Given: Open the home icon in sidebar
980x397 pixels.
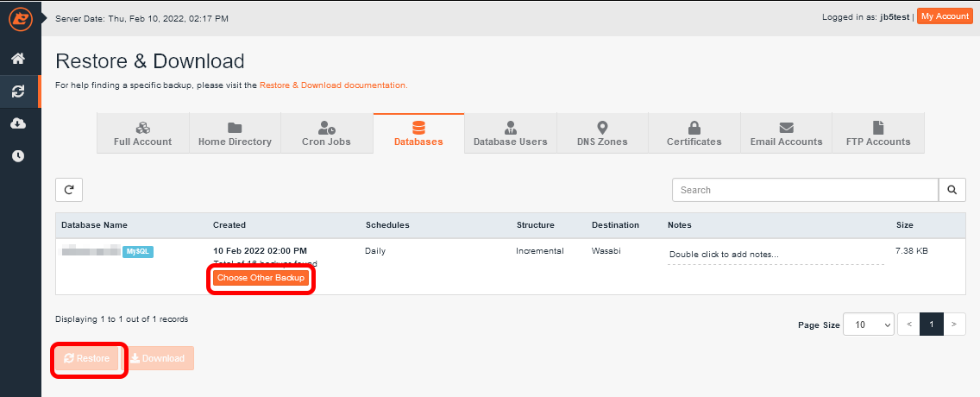Looking at the screenshot, I should [18, 59].
